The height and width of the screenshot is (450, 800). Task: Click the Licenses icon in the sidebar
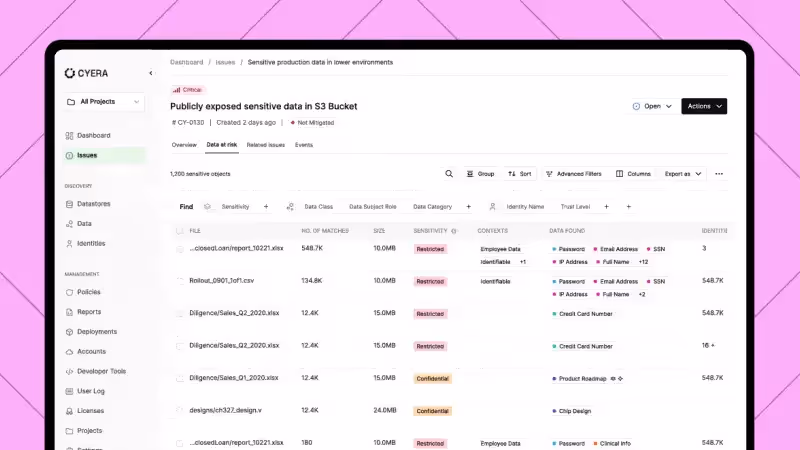pyautogui.click(x=69, y=411)
